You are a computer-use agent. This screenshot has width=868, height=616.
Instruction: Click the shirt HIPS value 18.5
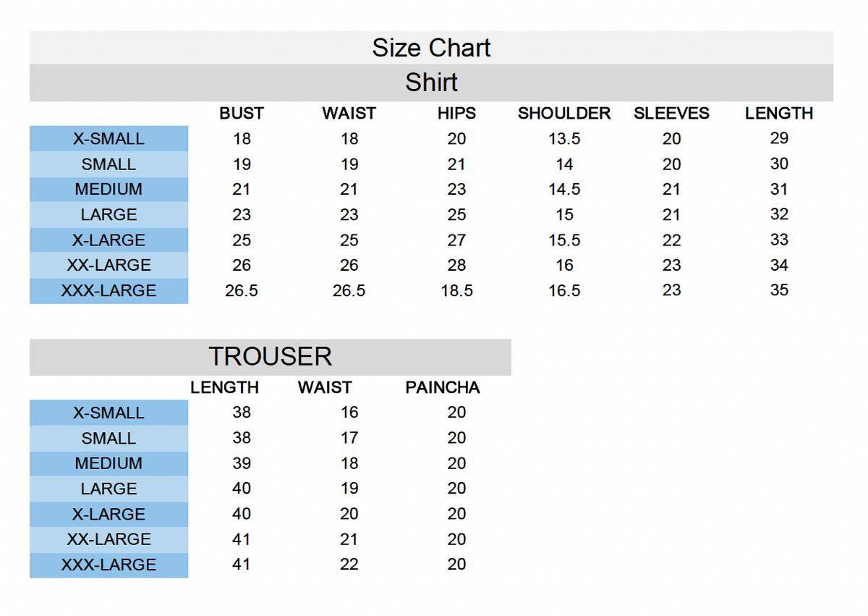pyautogui.click(x=456, y=291)
